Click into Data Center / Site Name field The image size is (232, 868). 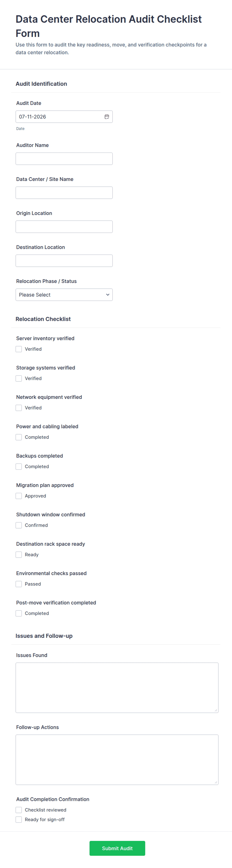pos(64,193)
